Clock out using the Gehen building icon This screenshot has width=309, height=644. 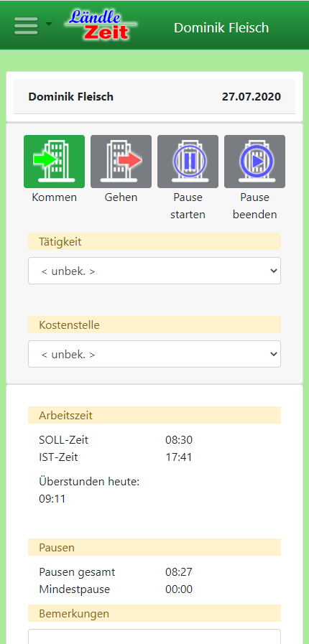(x=121, y=162)
